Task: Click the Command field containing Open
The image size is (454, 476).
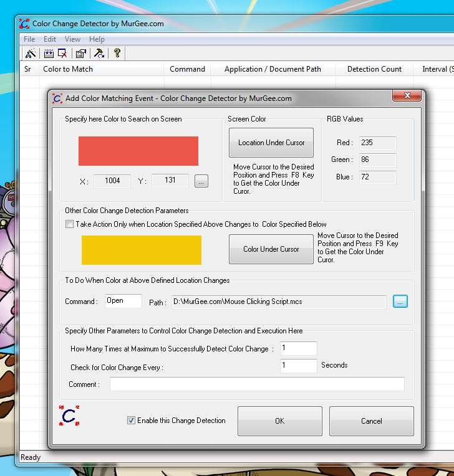Action: (x=123, y=301)
